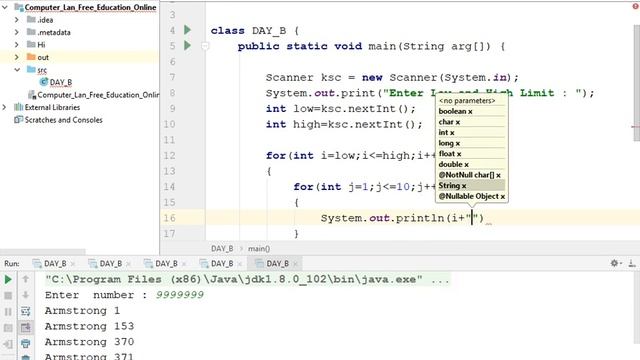
Task: Click the red error stripe mark on the scrollbar
Action: pos(636,127)
